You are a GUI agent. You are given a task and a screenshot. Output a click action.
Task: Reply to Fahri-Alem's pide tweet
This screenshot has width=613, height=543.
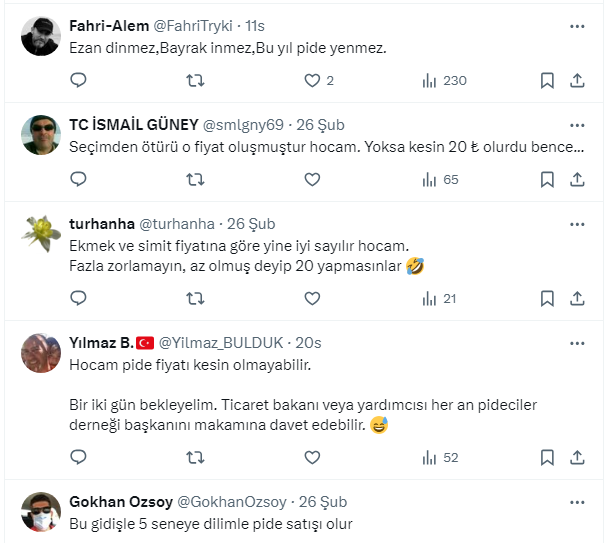click(x=78, y=80)
